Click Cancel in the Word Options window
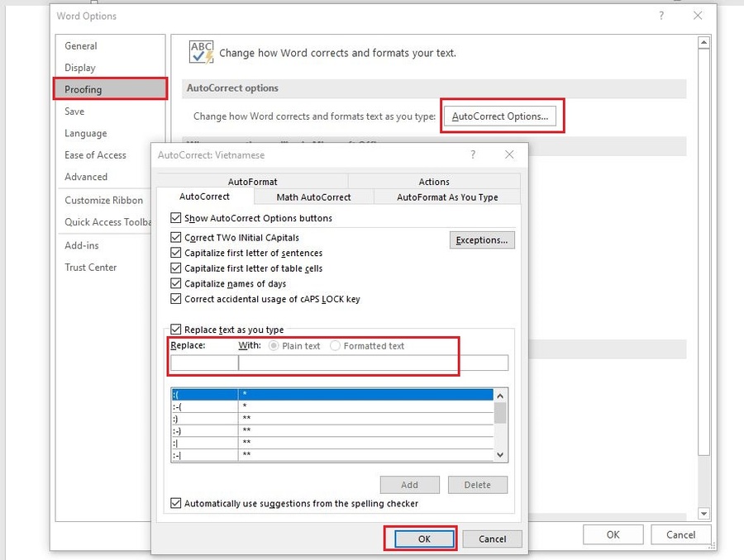The image size is (744, 560). (x=680, y=535)
